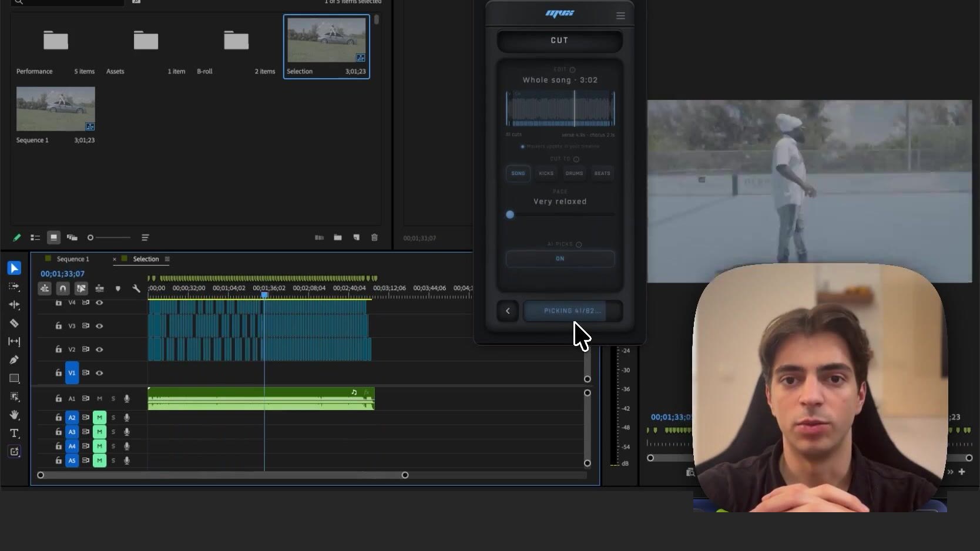Select BEATS in the Cut To options

[x=602, y=173]
